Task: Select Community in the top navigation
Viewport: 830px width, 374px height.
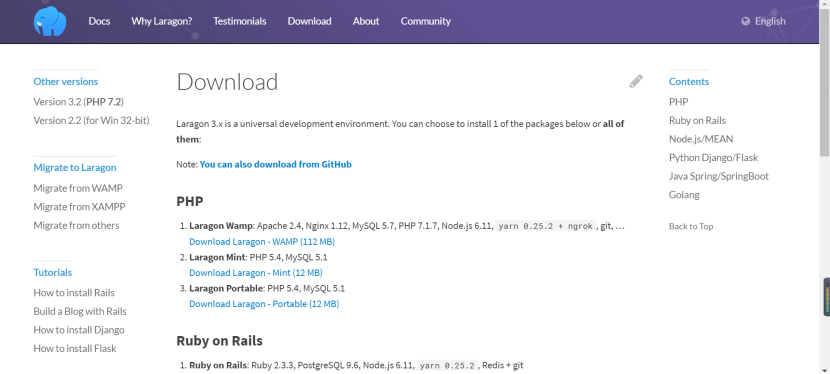Action: coord(426,21)
